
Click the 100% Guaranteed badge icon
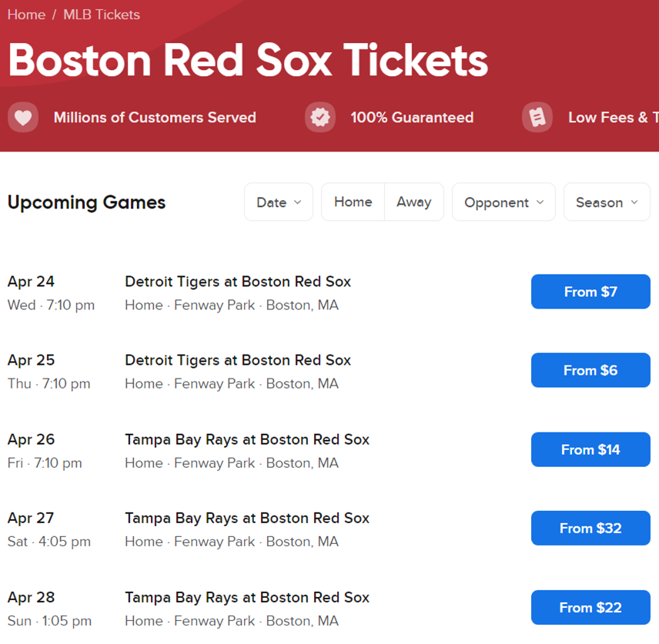pyautogui.click(x=320, y=118)
